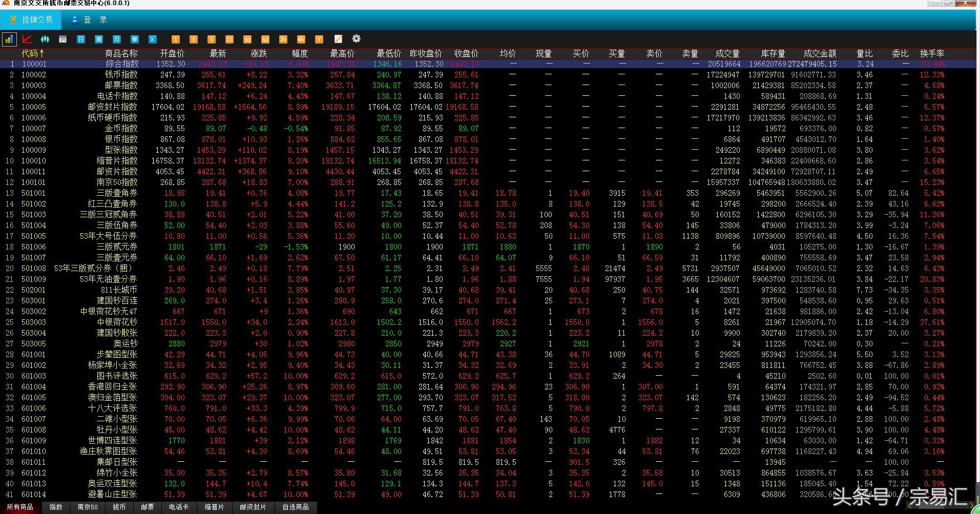Sort by the 幅度 column header
This screenshot has height=514, width=980.
pos(300,53)
